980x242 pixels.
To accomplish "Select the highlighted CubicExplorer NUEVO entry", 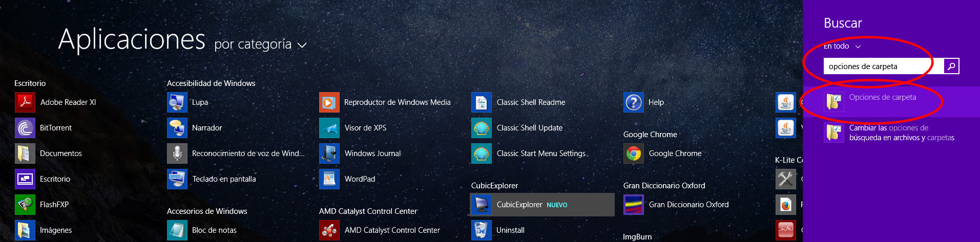I will click(542, 205).
